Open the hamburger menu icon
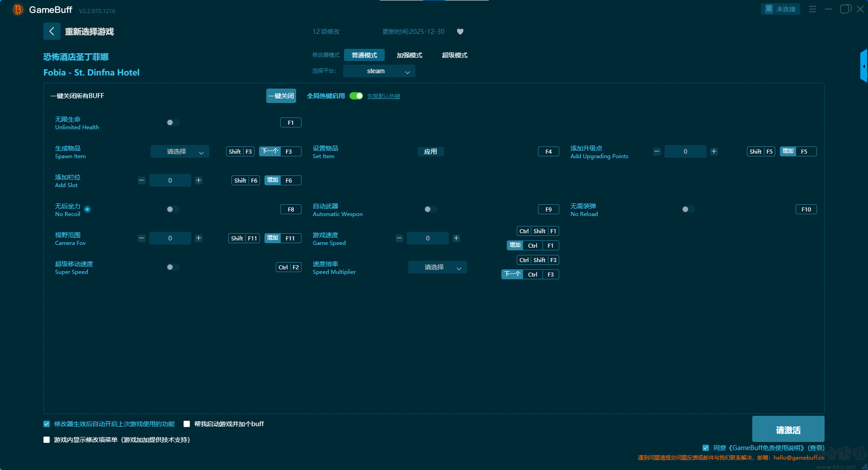868x470 pixels. click(812, 9)
